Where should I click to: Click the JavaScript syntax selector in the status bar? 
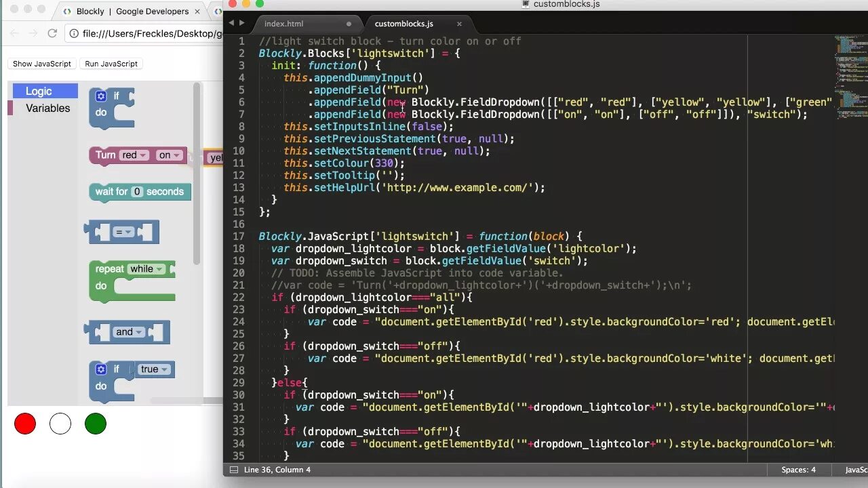point(856,470)
